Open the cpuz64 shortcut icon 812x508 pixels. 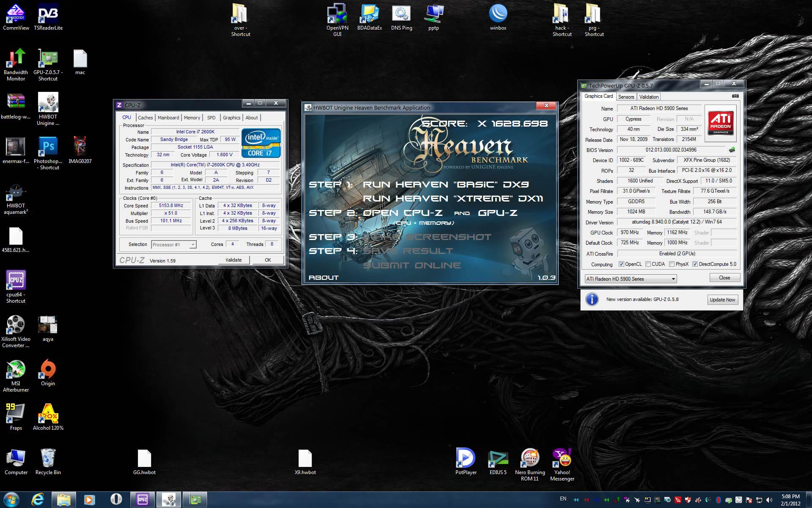(x=16, y=287)
